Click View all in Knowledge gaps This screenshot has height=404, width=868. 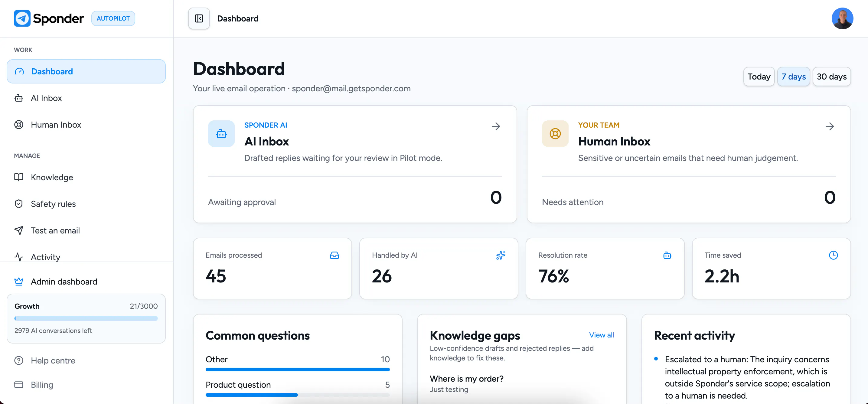pyautogui.click(x=602, y=335)
